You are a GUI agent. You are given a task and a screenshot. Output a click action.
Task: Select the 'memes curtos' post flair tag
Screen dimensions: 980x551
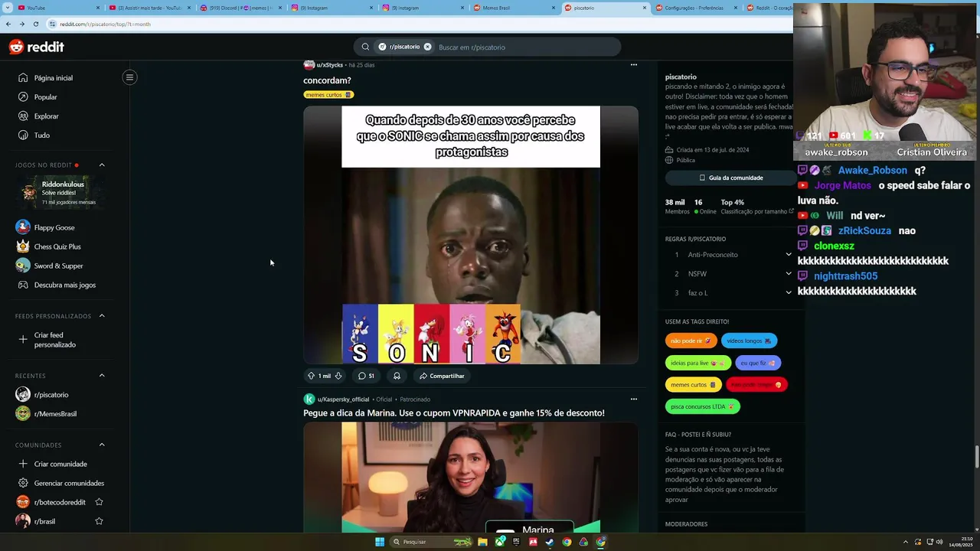pyautogui.click(x=328, y=95)
